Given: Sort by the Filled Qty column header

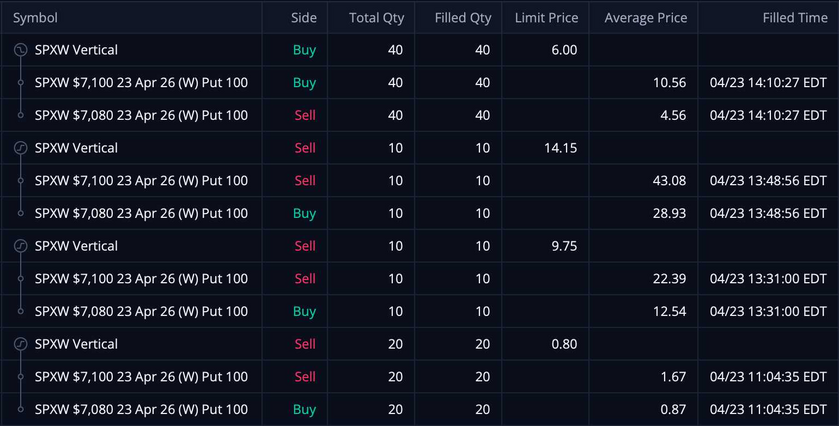Looking at the screenshot, I should tap(462, 18).
